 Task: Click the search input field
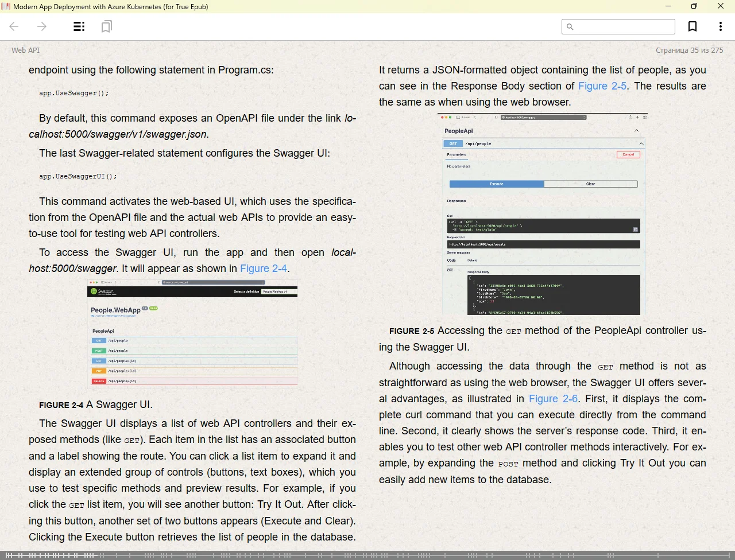[x=624, y=26]
